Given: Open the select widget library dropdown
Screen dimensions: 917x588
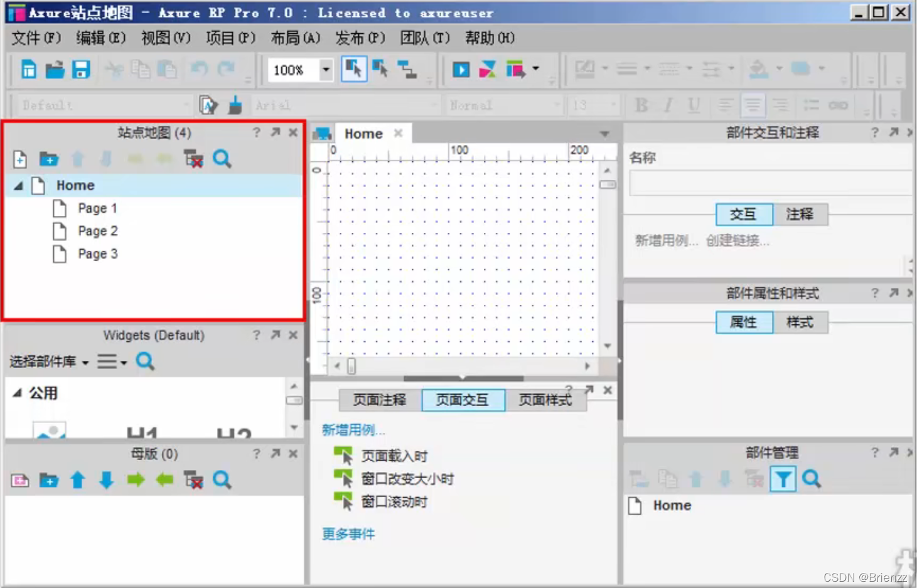Looking at the screenshot, I should [48, 361].
